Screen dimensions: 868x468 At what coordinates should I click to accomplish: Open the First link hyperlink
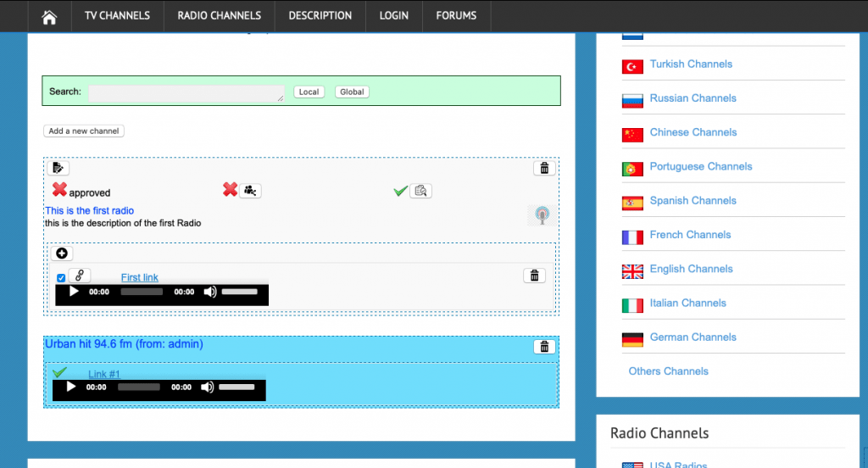(x=140, y=277)
